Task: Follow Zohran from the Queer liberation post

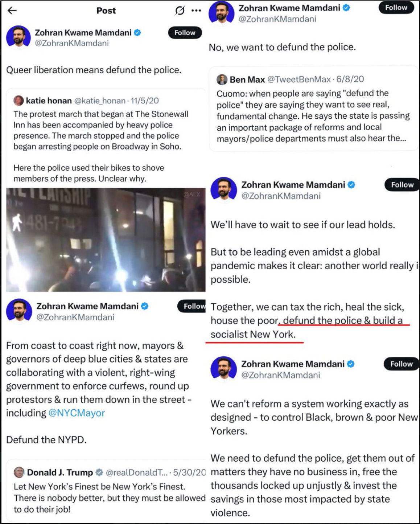Action: point(185,33)
